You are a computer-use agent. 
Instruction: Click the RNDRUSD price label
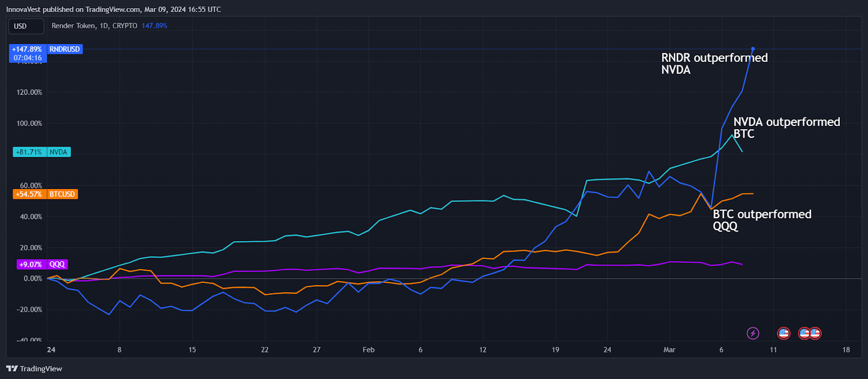[65, 49]
